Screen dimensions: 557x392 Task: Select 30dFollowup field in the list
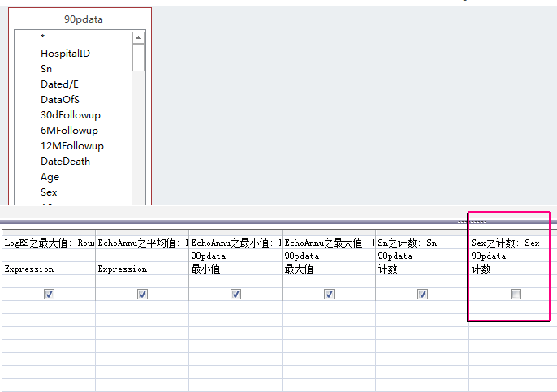71,115
